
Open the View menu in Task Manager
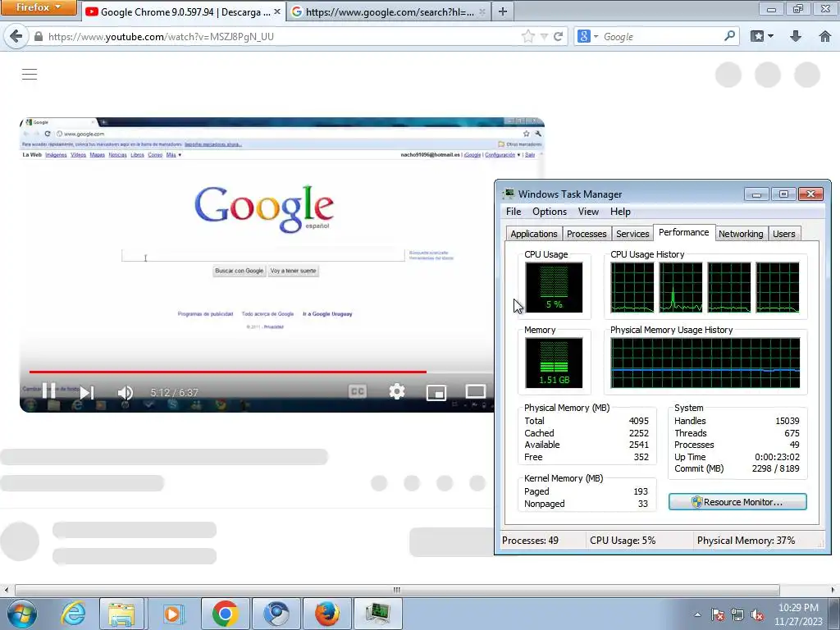coord(588,212)
